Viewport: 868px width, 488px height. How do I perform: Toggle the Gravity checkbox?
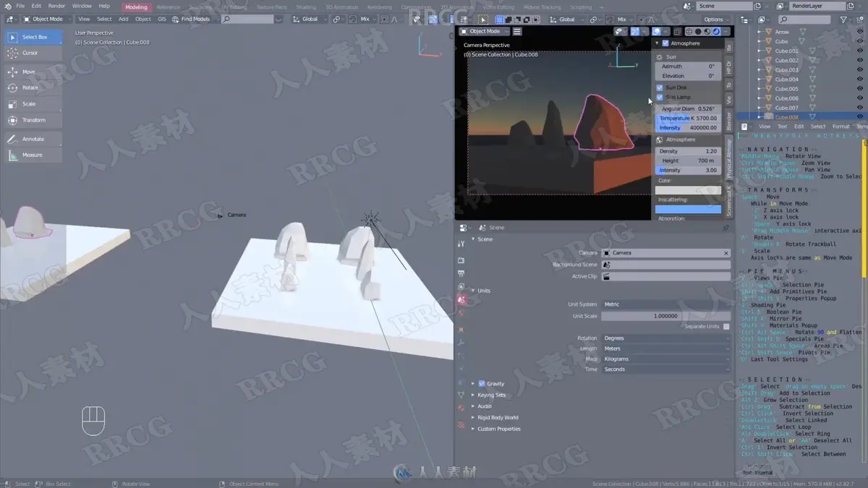(x=482, y=384)
